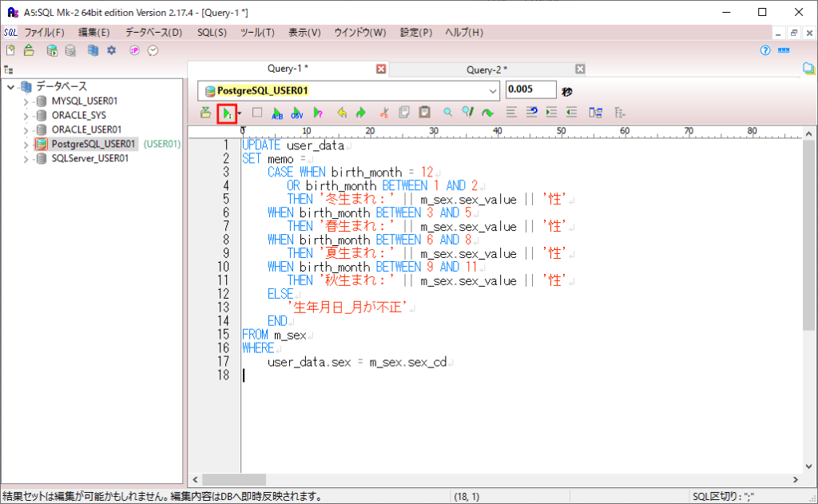The height and width of the screenshot is (504, 818).
Task: Select the Redo arrow icon
Action: point(362,112)
